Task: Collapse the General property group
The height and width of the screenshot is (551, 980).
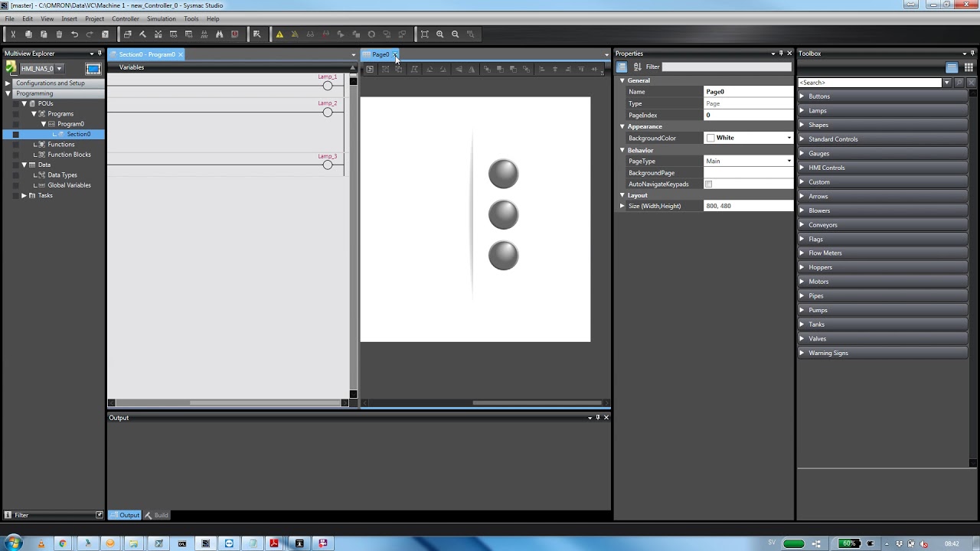Action: coord(622,80)
